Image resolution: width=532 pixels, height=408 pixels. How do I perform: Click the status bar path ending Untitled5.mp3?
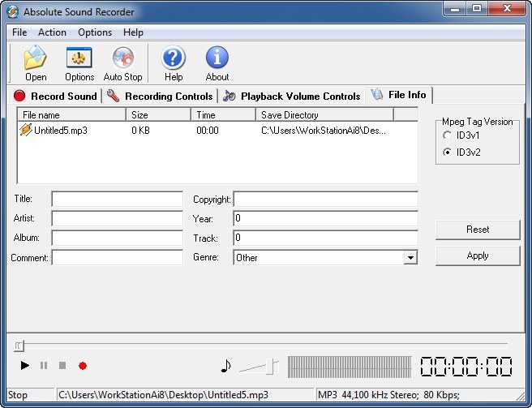click(x=164, y=395)
